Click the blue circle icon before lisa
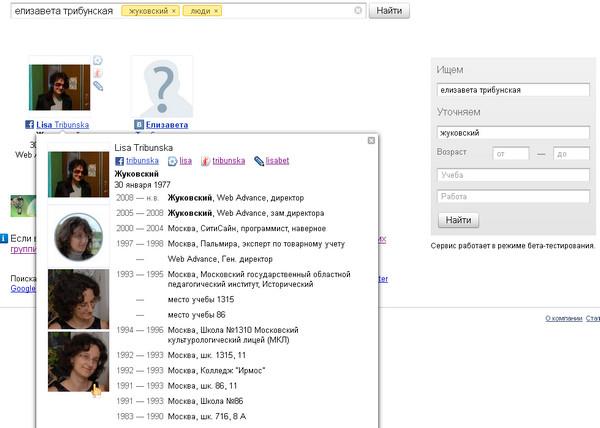Image resolution: width=600 pixels, height=428 pixels. click(x=173, y=161)
